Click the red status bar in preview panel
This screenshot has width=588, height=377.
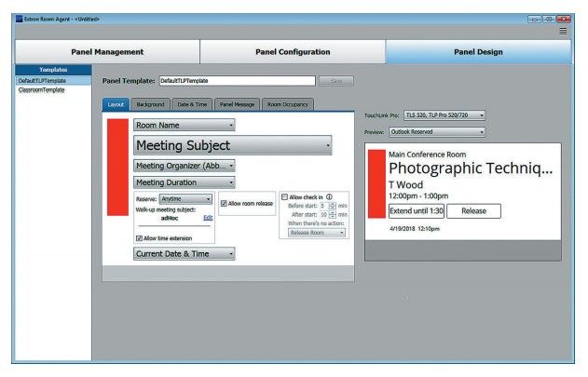coord(376,183)
